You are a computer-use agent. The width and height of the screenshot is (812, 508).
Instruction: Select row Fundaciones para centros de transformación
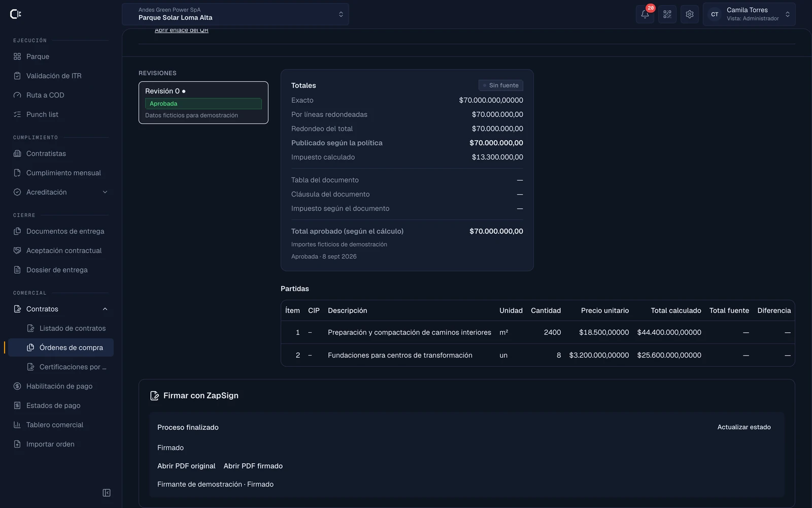[538, 355]
